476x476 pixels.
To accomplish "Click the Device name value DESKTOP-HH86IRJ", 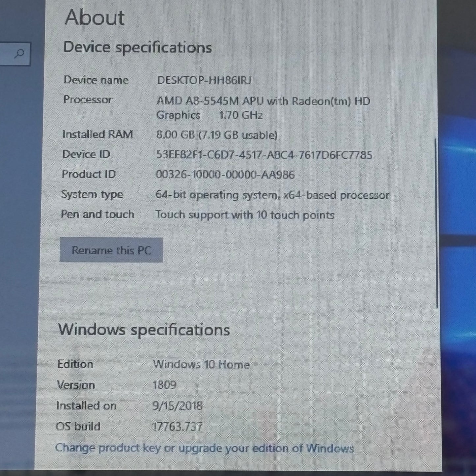I will point(205,80).
